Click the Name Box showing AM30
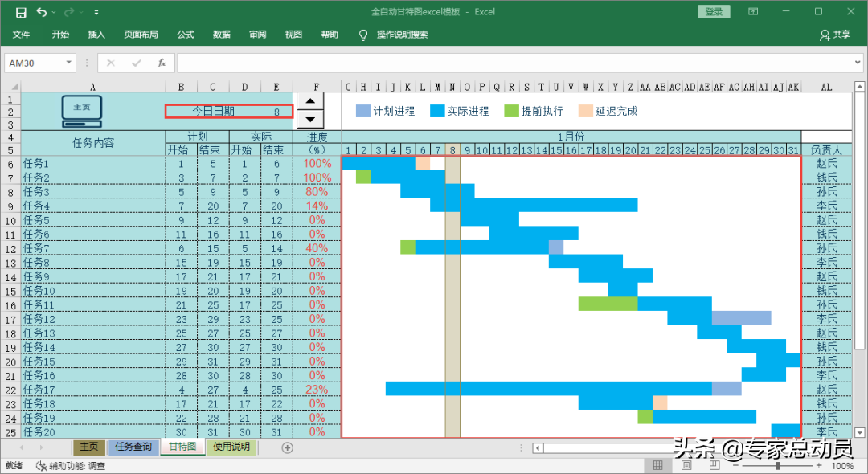Viewport: 868px width, 474px height. coord(33,63)
